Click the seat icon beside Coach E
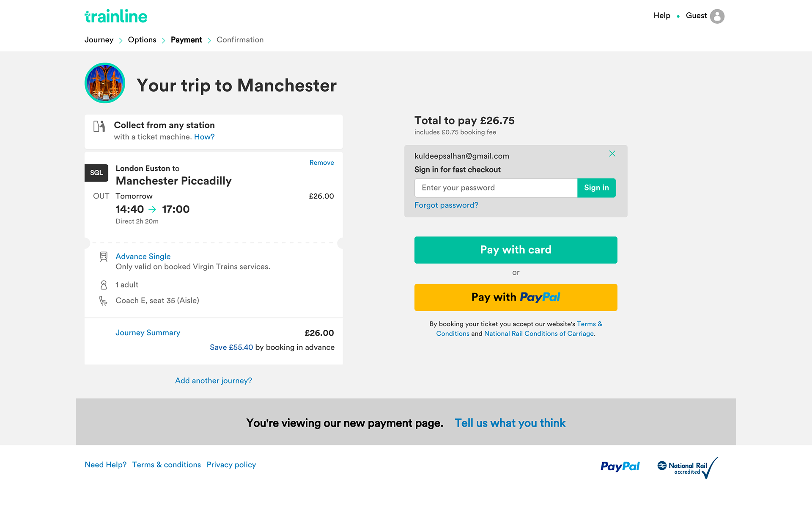Screen dimensions: 812x513 click(103, 301)
